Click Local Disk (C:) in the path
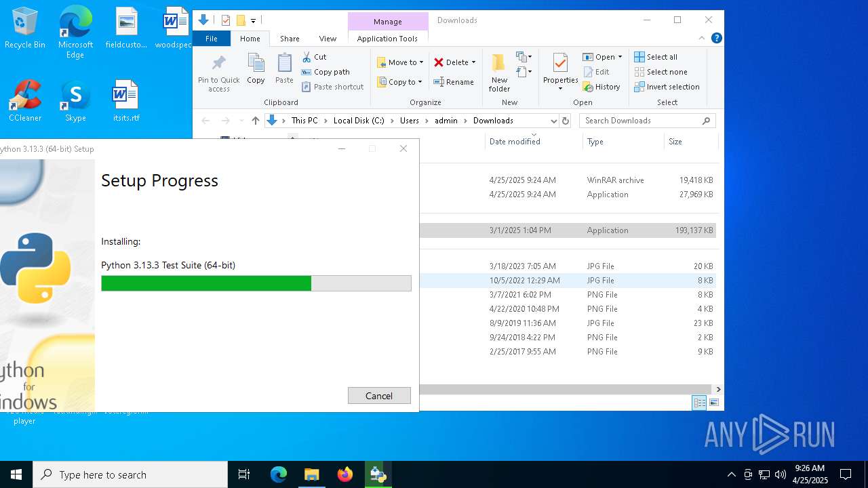Image resolution: width=868 pixels, height=488 pixels. point(359,121)
